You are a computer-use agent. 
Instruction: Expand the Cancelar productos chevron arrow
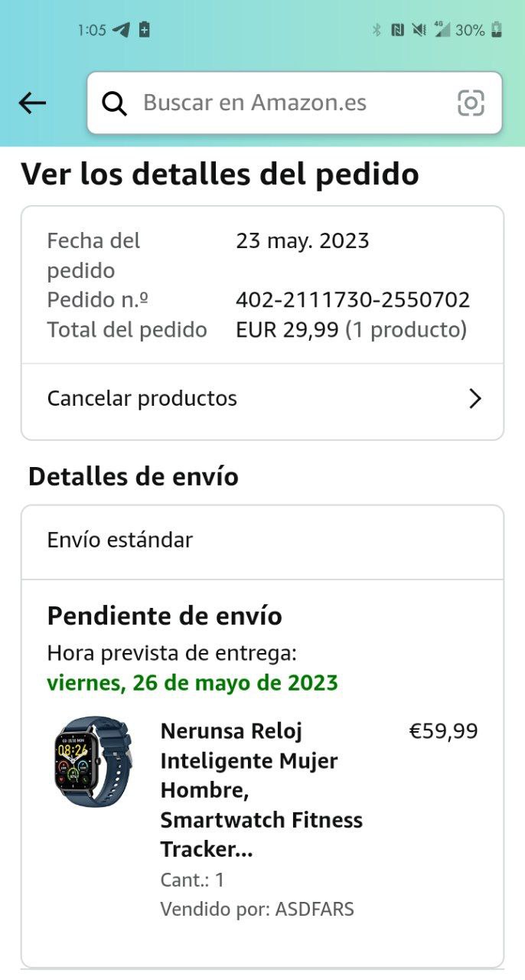[x=475, y=399]
